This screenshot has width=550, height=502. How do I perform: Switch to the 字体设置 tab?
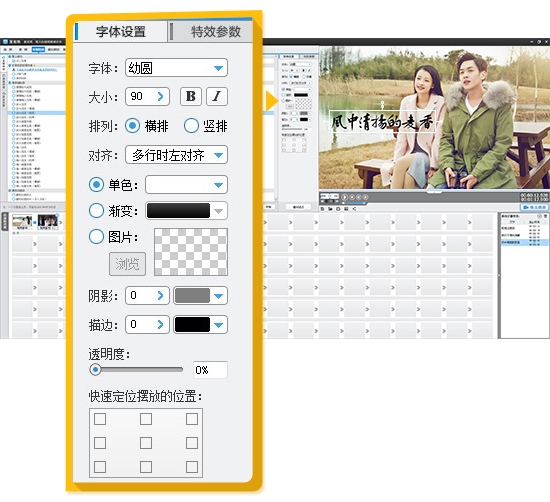tap(121, 32)
